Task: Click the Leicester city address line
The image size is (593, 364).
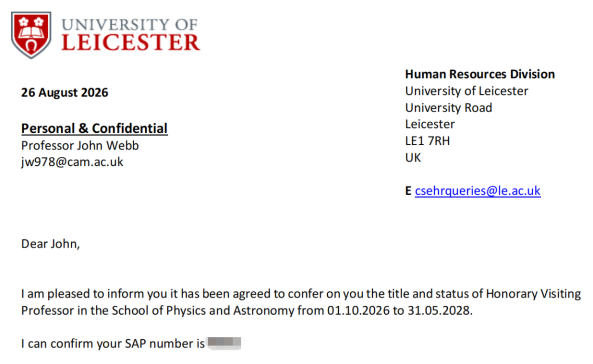Action: pos(430,124)
